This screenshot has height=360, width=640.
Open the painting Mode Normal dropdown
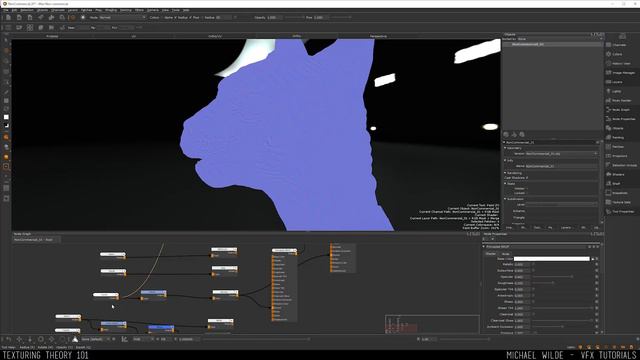tap(122, 18)
